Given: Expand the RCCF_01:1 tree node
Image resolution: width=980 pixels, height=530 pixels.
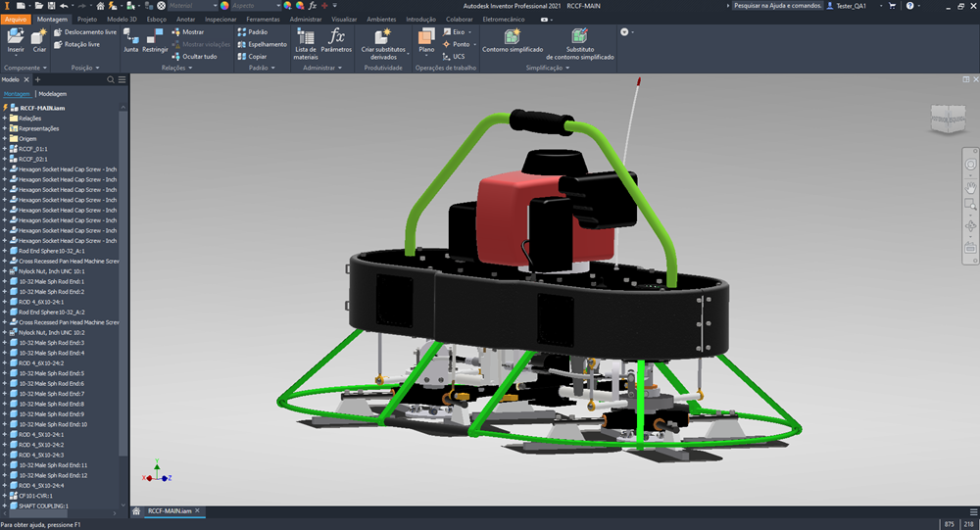Looking at the screenshot, I should 4,149.
